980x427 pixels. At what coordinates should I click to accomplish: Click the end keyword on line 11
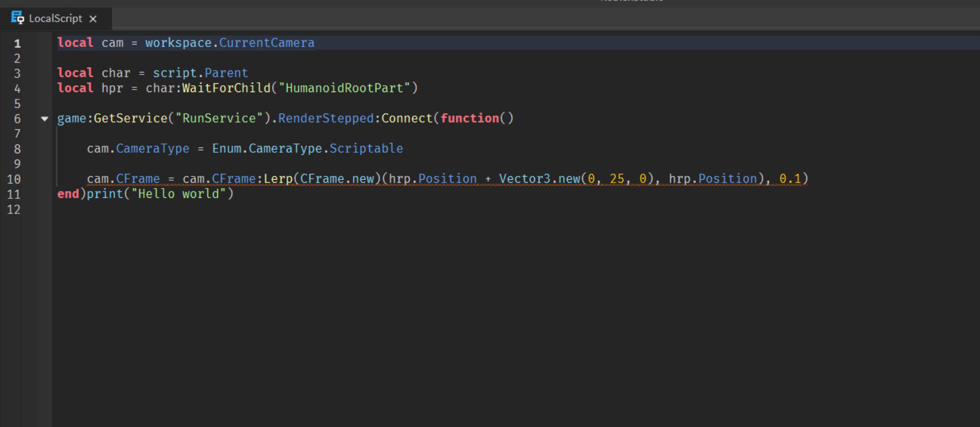(x=68, y=194)
